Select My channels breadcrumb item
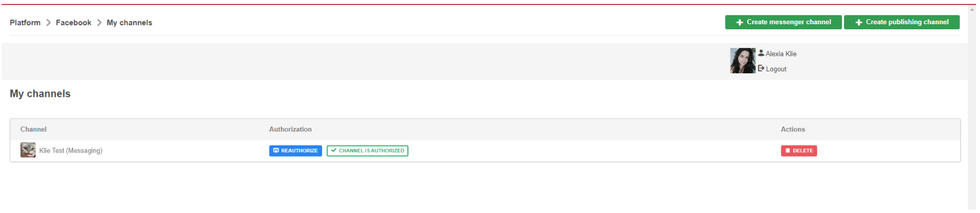This screenshot has height=213, width=980. click(x=129, y=23)
